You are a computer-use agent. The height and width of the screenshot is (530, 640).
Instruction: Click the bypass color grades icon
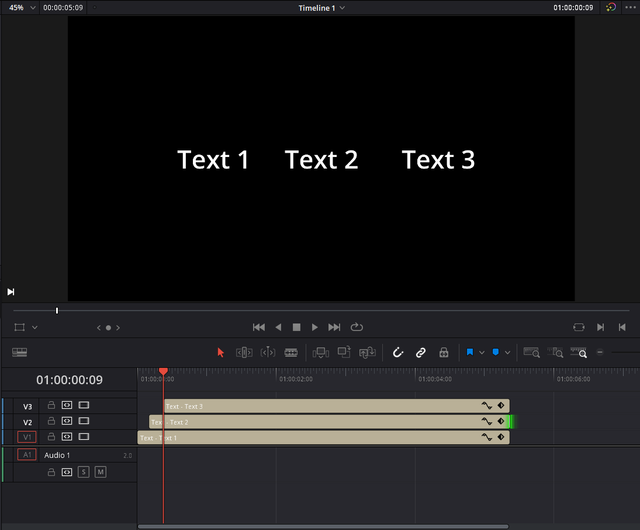click(611, 7)
